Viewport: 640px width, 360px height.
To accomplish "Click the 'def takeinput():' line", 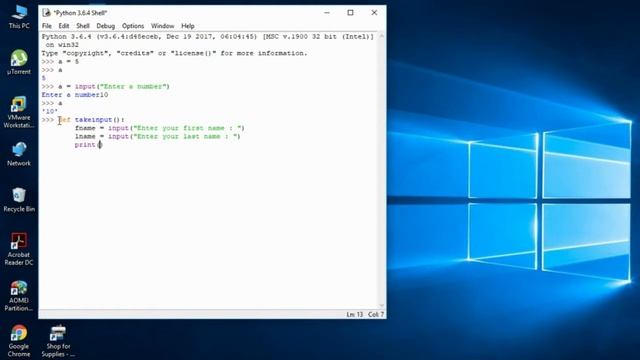I will tap(83, 120).
